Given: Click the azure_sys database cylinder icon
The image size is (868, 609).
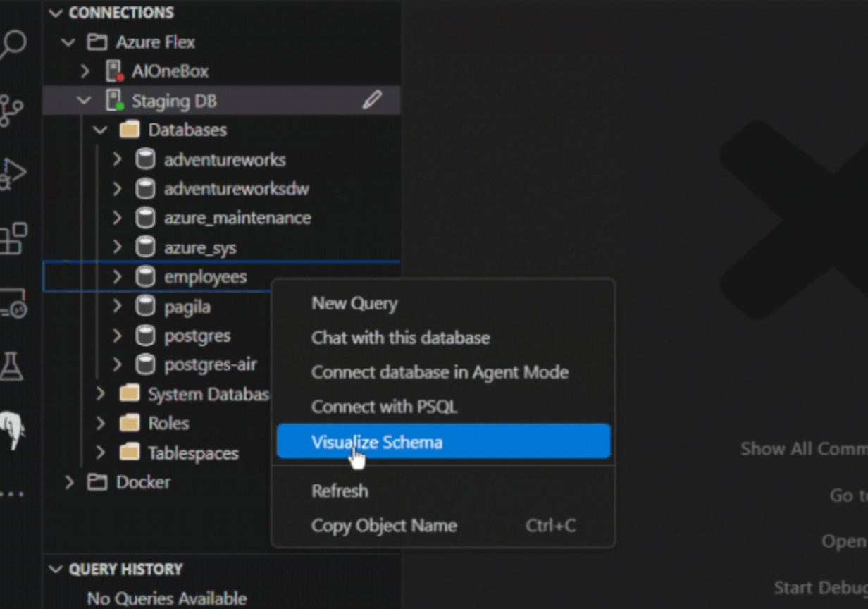Looking at the screenshot, I should coord(145,247).
